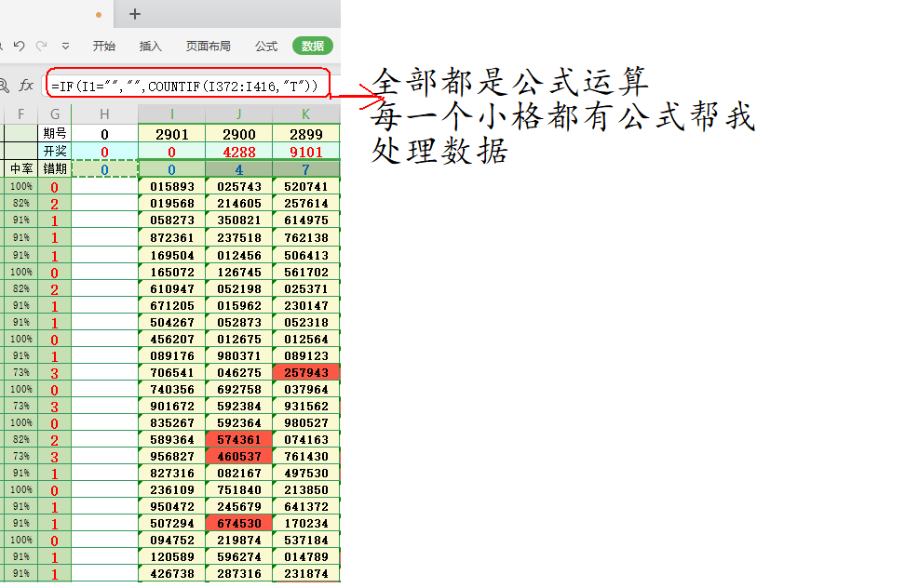Click red highlighted cell 574361

pos(239,439)
